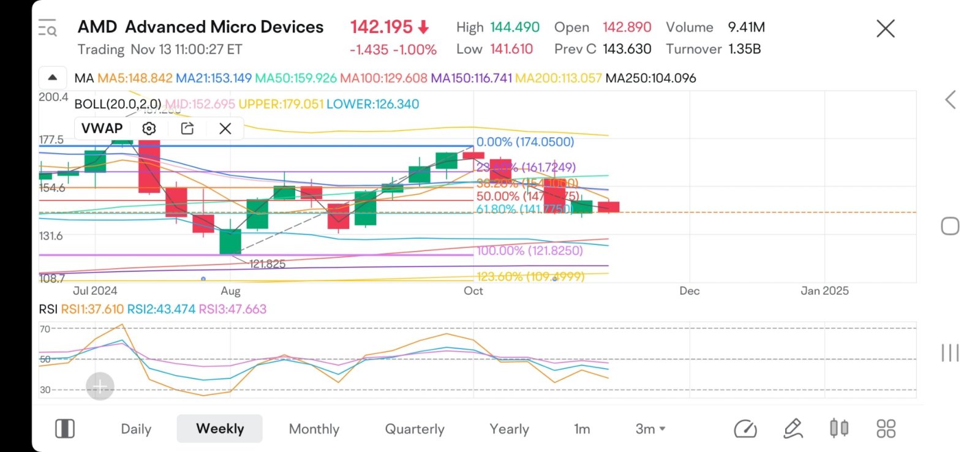Tap the Android home square button
The image size is (980, 452).
(x=950, y=226)
